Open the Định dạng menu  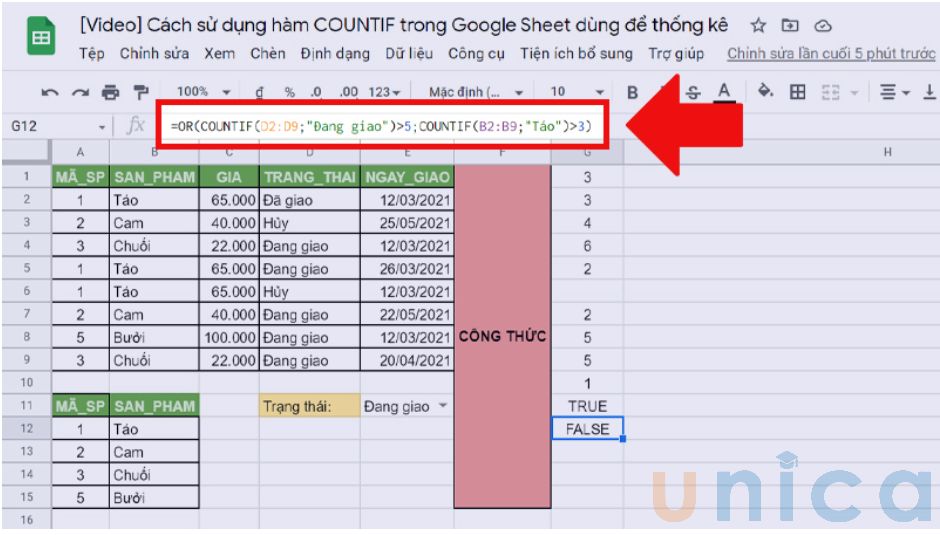coord(335,53)
